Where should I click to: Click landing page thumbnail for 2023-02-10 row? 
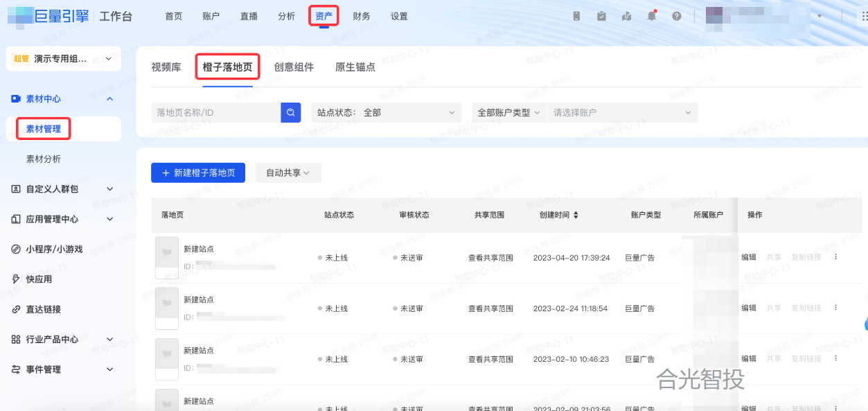click(x=167, y=359)
